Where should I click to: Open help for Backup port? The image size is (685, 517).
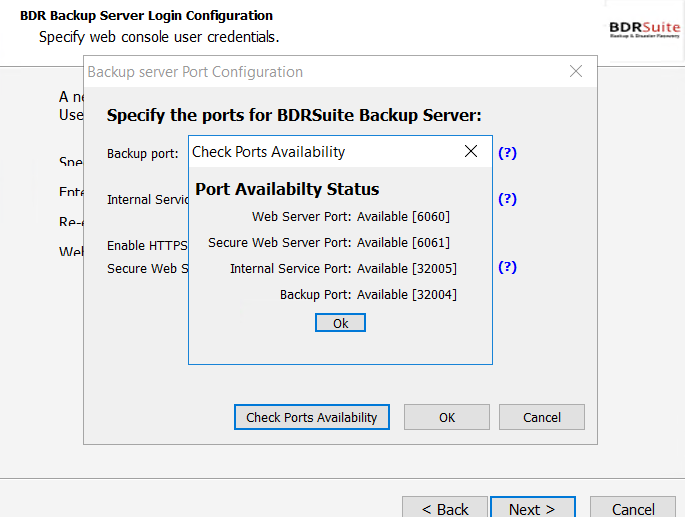(508, 153)
